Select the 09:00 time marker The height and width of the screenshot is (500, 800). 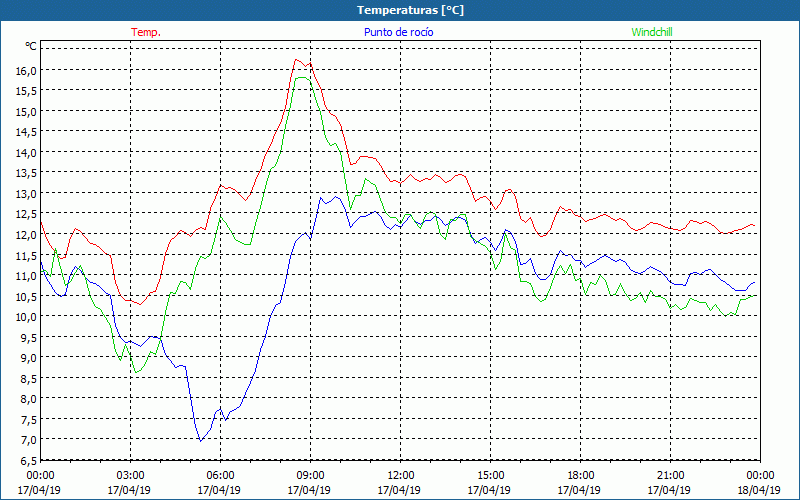click(x=310, y=475)
